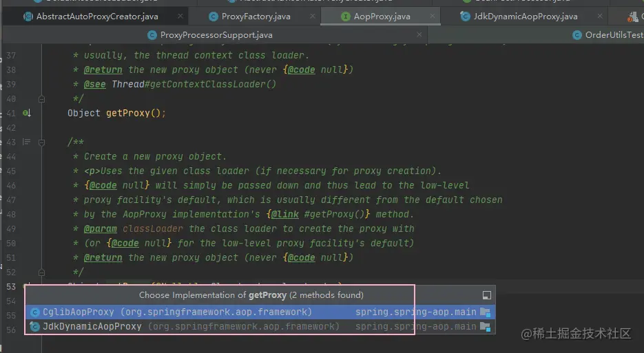
Task: Open the ProxyFactory.java tab
Action: tap(256, 17)
